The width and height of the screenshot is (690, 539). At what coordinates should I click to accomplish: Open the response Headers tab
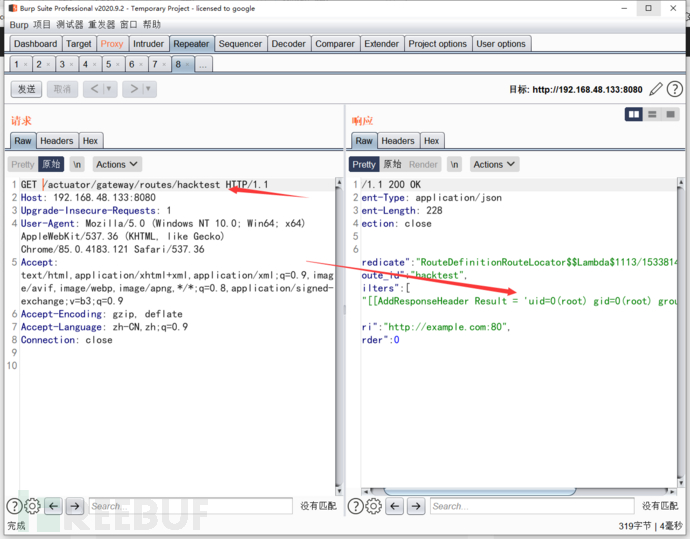[x=397, y=141]
